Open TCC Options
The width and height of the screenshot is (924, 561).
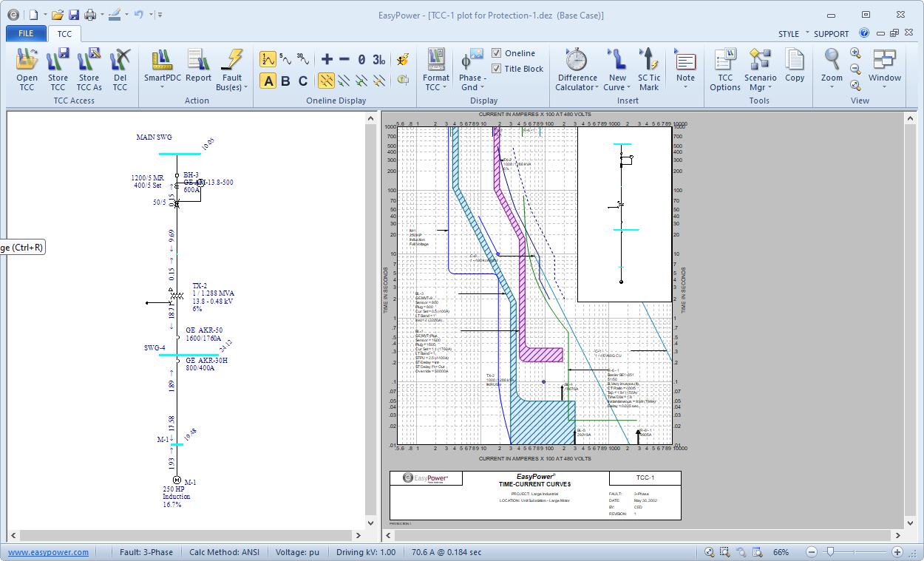point(725,70)
